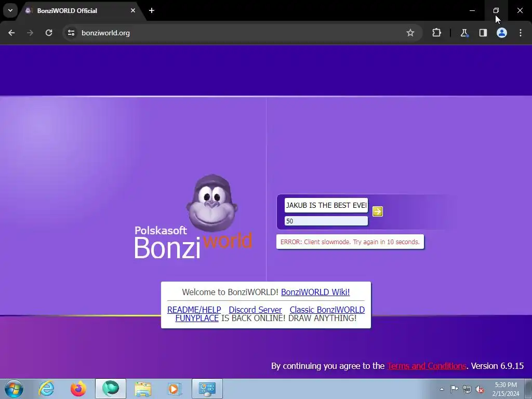
Task: Open the Action Center flag icon
Action: (454, 389)
